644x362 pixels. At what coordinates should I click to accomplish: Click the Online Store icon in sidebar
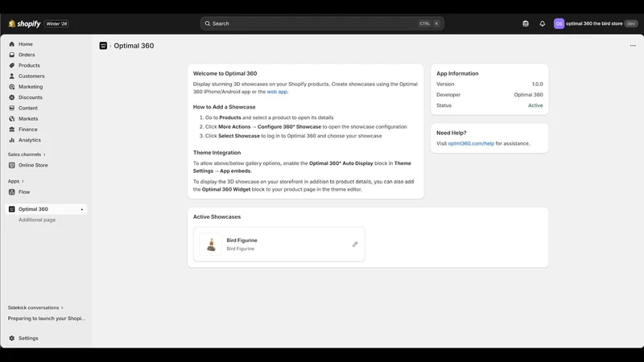(x=12, y=165)
